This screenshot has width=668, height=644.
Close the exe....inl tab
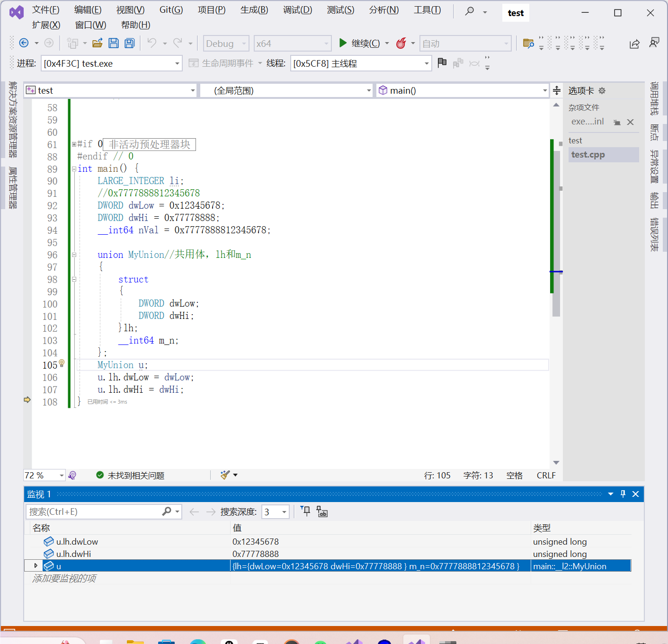pos(630,122)
